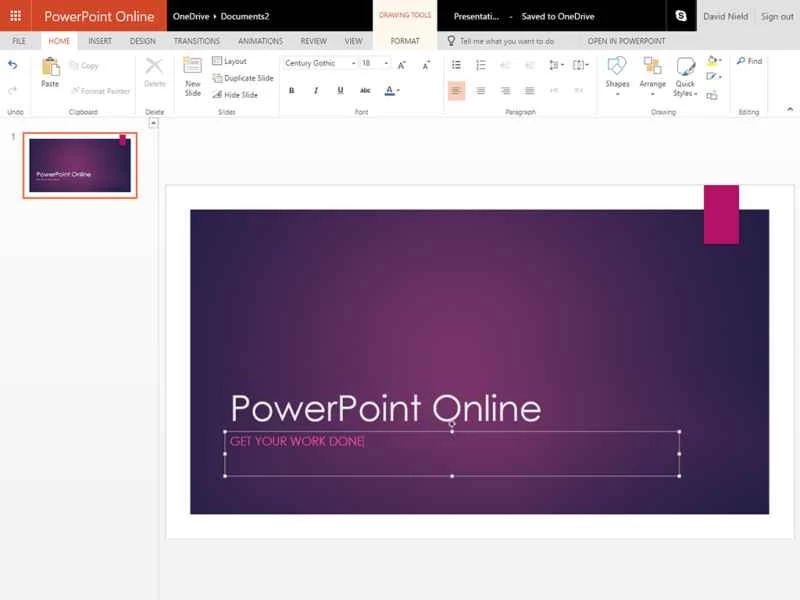Toggle right text alignment
This screenshot has width=800, height=600.
click(506, 90)
